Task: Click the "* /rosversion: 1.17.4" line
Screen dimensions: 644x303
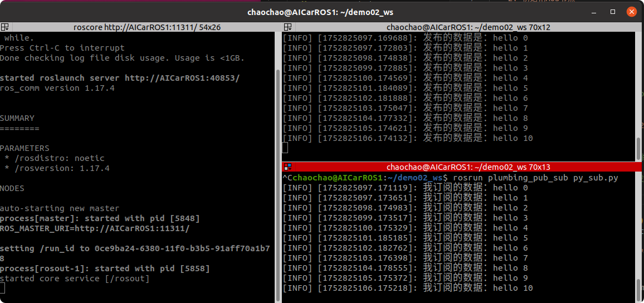Action: tap(57, 168)
